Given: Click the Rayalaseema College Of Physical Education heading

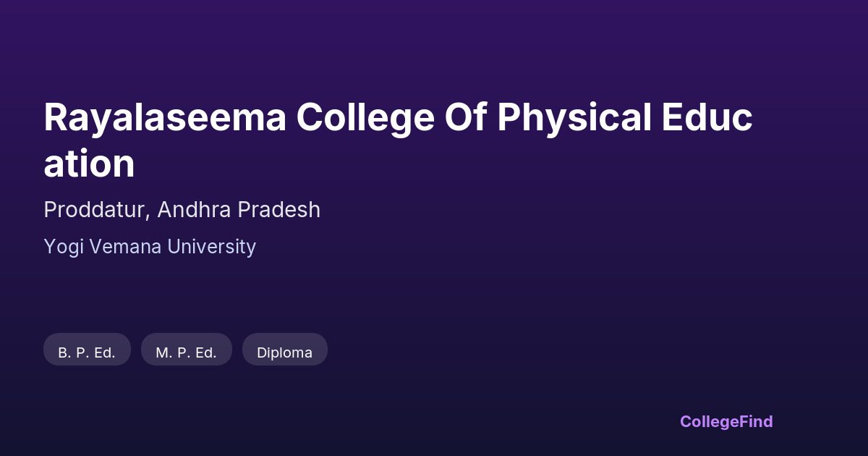Looking at the screenshot, I should [x=398, y=119].
